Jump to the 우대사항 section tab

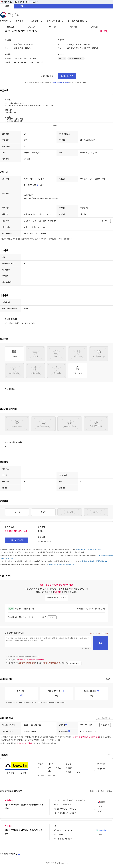point(52,27)
